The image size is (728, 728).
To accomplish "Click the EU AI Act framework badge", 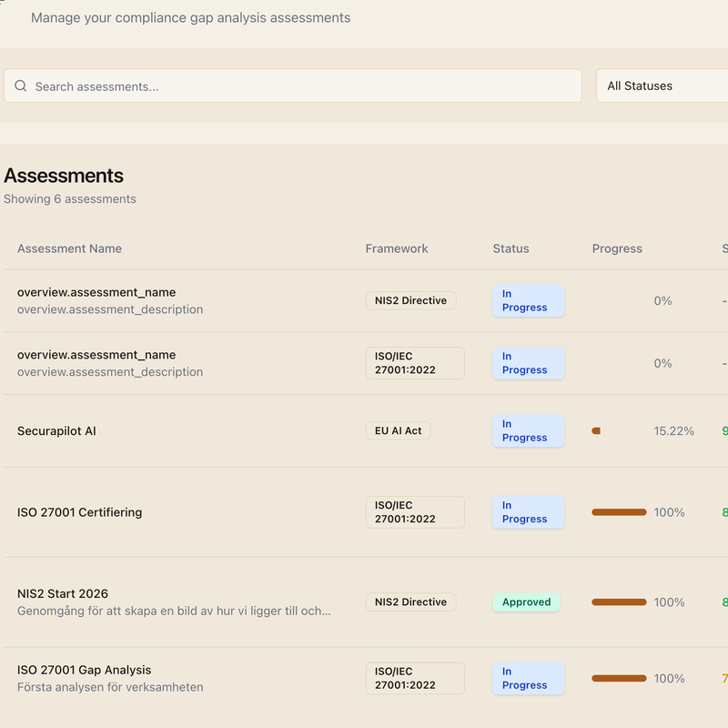I will point(398,430).
